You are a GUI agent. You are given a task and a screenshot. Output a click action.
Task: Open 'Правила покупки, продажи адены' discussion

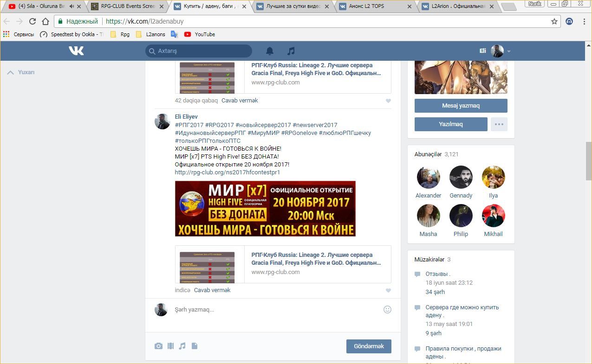463,352
